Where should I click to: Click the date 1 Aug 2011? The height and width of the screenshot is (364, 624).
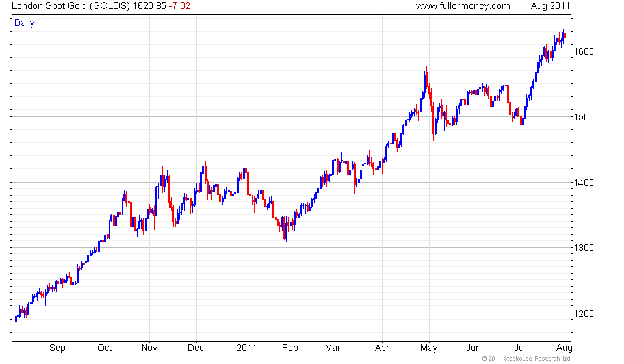(x=547, y=6)
